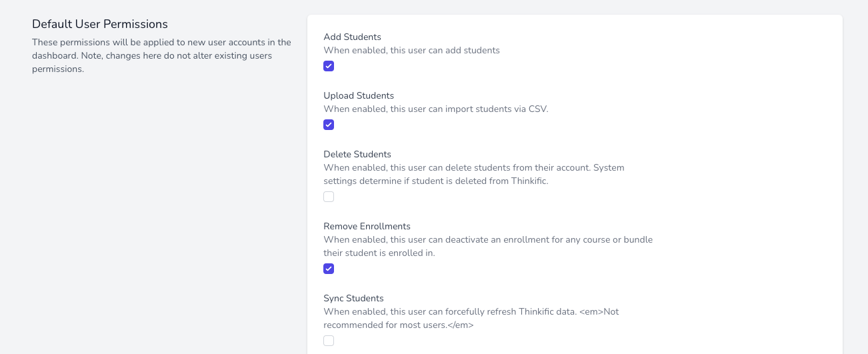Click the 'These permissions will be applied' paragraph
Image resolution: width=868 pixels, height=354 pixels.
(x=161, y=55)
